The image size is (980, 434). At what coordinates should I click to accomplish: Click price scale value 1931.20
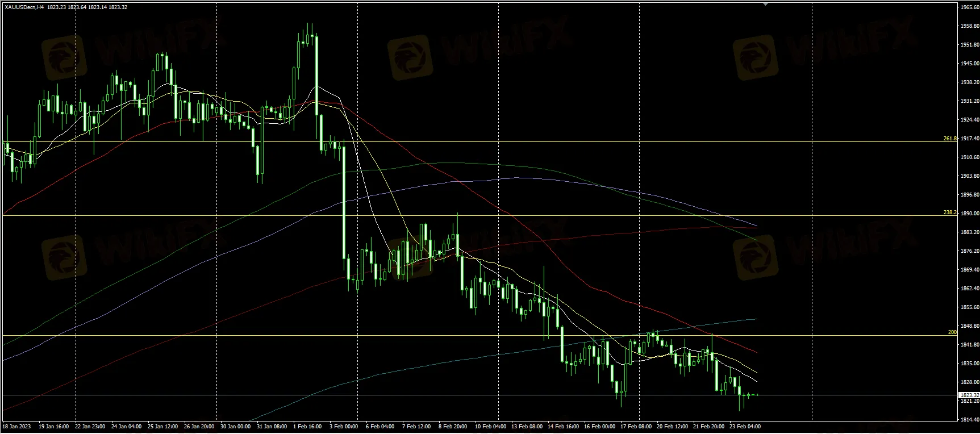click(x=969, y=101)
